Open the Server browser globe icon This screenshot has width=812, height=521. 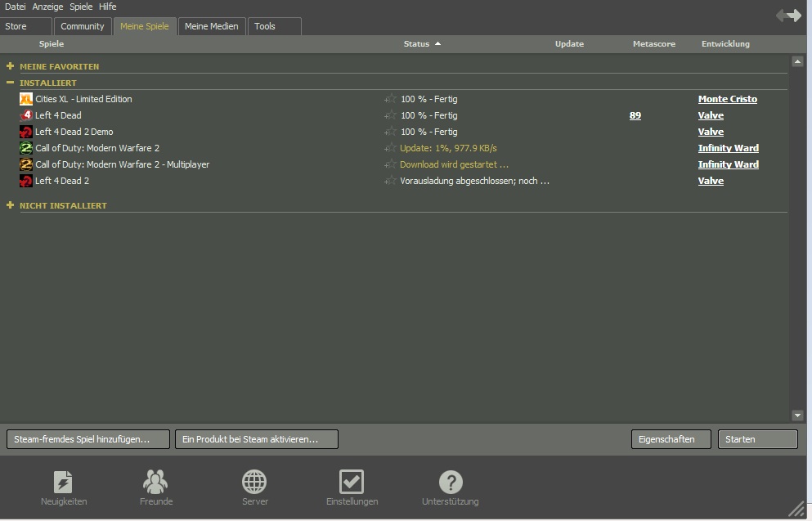[254, 482]
